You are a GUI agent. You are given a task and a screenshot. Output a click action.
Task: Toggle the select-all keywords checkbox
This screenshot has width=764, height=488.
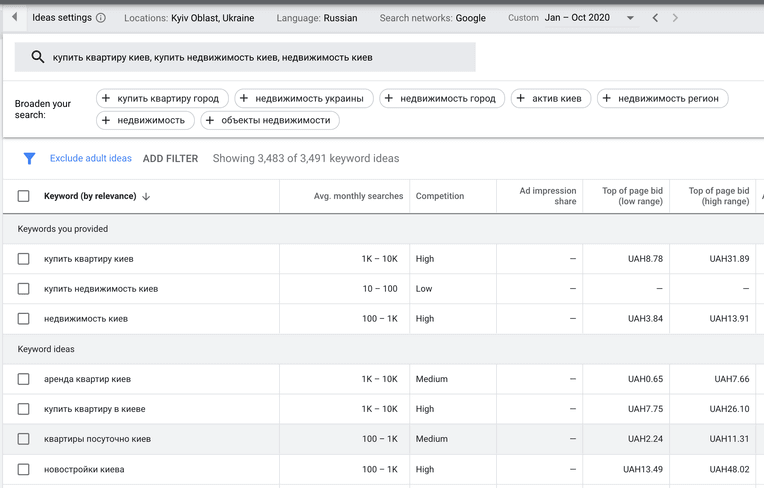(x=23, y=196)
